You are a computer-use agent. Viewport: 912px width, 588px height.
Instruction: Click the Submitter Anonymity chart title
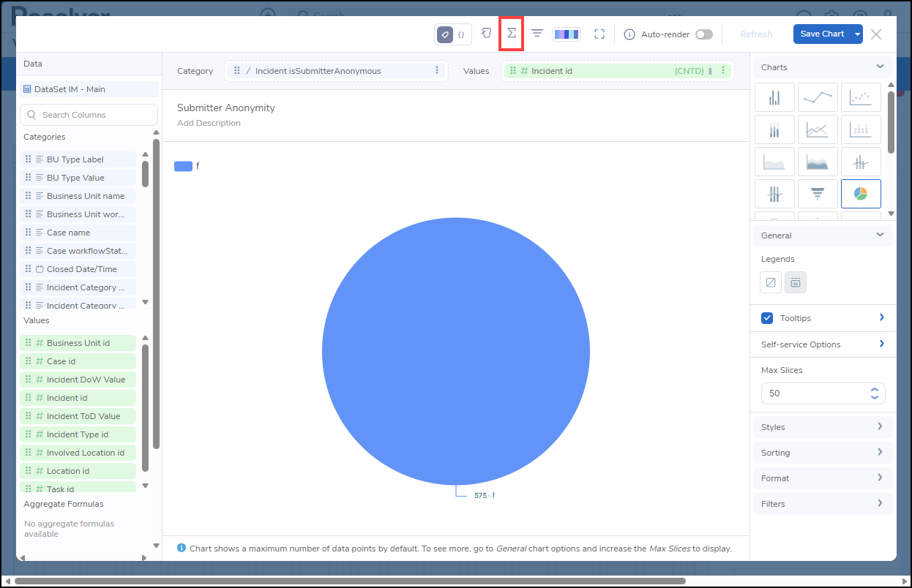coord(226,108)
